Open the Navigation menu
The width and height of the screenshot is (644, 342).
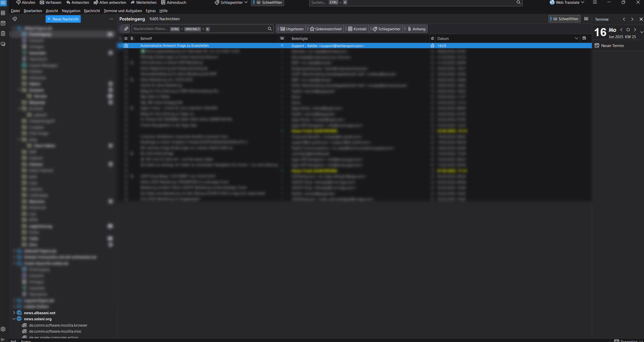(x=71, y=11)
